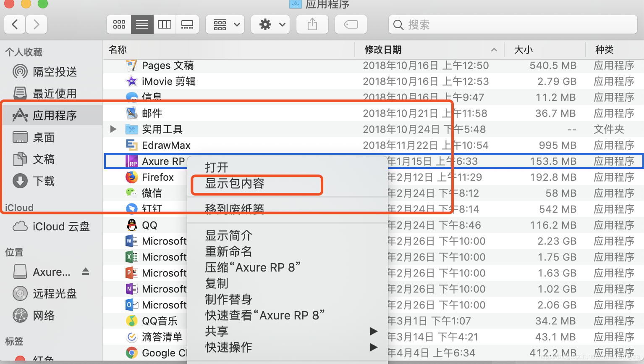
Task: Sort by the 大小 column header
Action: point(545,50)
